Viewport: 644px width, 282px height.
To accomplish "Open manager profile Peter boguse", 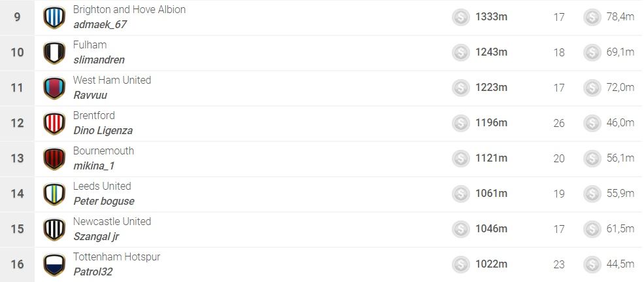I will pyautogui.click(x=103, y=202).
